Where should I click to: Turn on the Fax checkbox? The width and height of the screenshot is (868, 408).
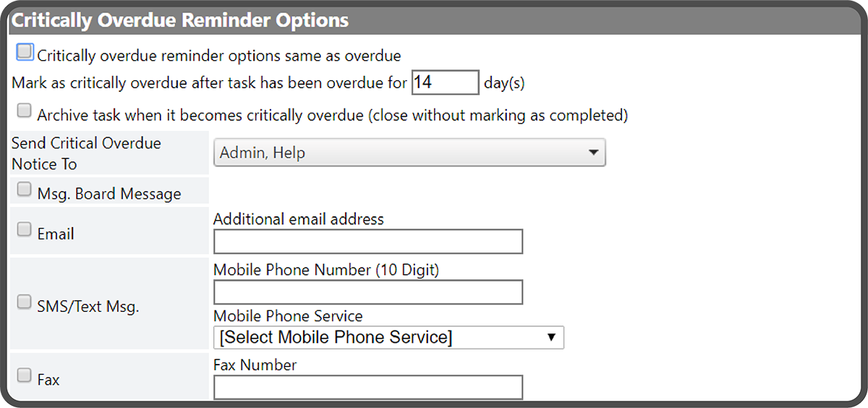25,375
